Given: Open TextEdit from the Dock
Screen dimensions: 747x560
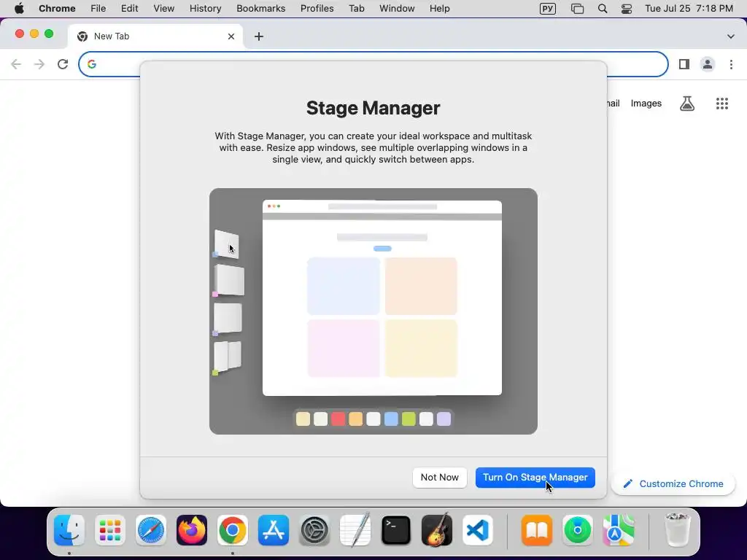Looking at the screenshot, I should coord(355,530).
